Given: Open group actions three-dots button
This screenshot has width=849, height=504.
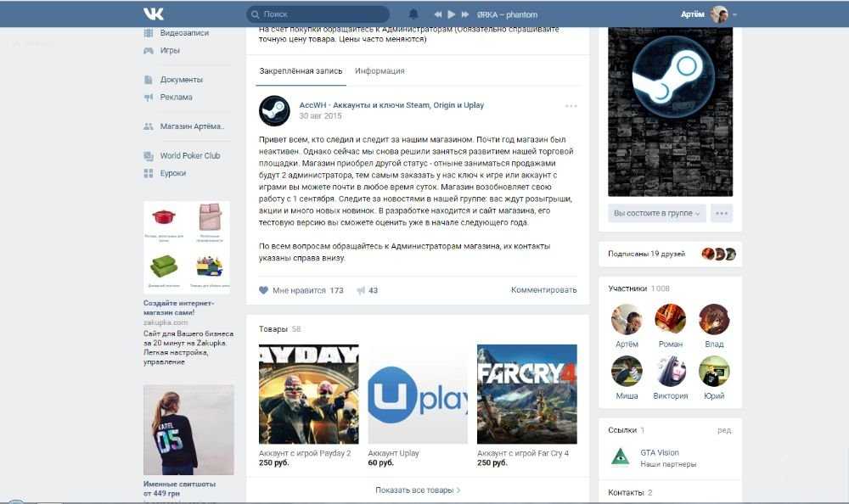Looking at the screenshot, I should [x=721, y=213].
